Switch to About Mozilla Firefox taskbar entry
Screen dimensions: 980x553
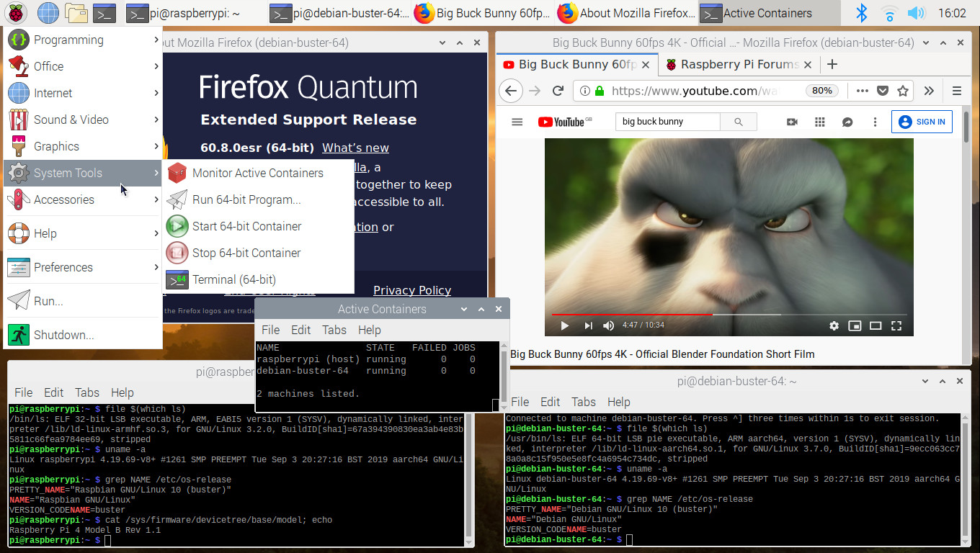tap(625, 12)
